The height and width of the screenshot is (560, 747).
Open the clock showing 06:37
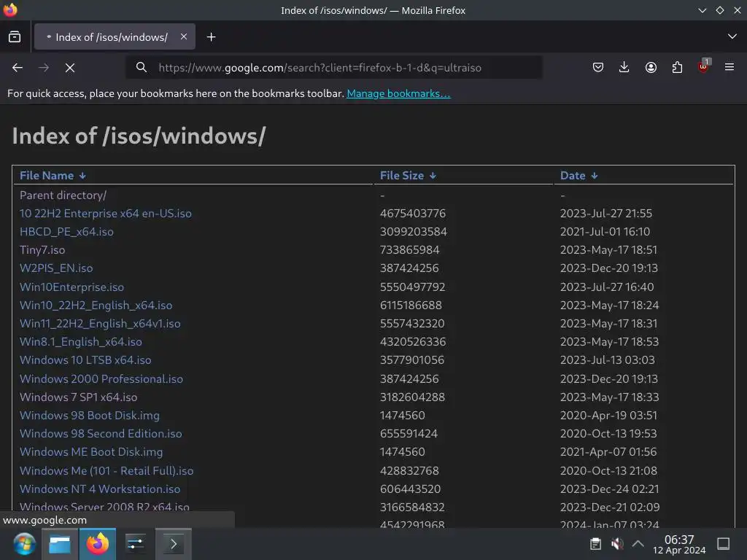[679, 544]
